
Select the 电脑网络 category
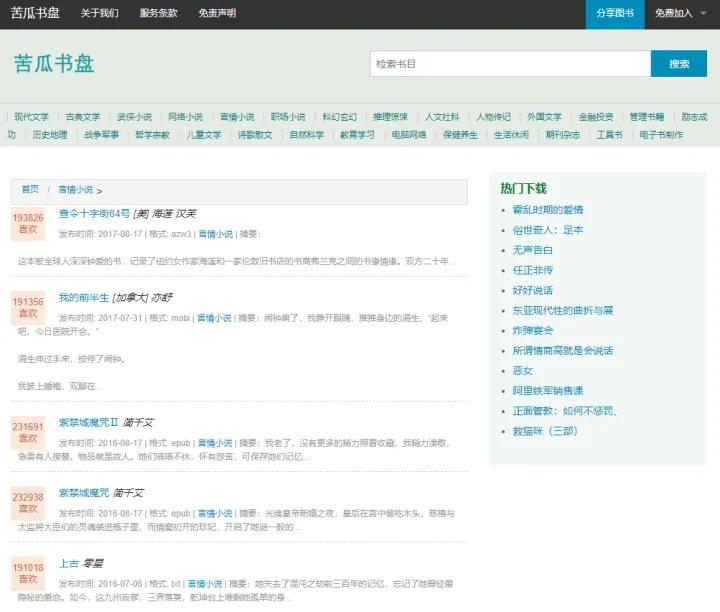click(x=409, y=135)
